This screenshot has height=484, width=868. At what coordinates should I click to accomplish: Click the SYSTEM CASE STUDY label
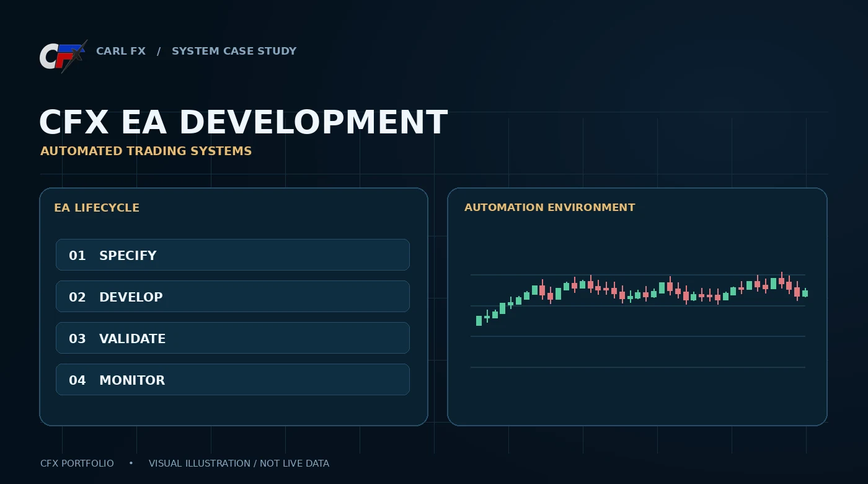pyautogui.click(x=234, y=51)
